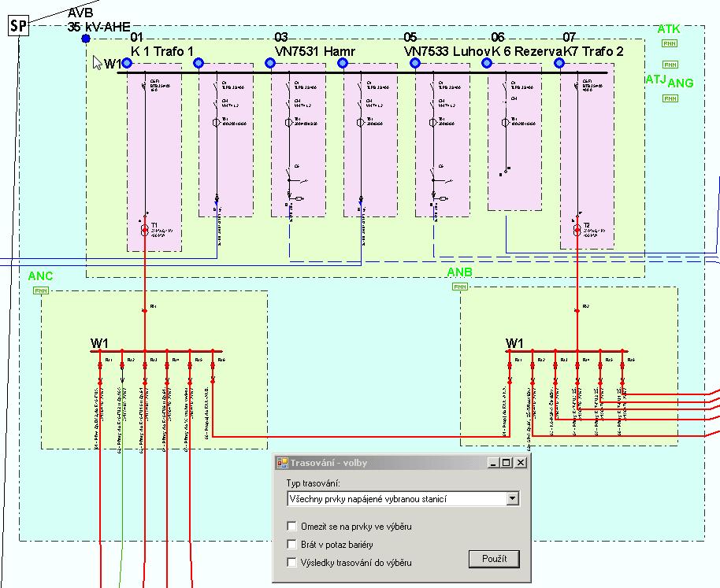The image size is (720, 588).
Task: Select the 'Všechny prvky napájené vybranou stanicí' combo box
Action: pos(403,498)
